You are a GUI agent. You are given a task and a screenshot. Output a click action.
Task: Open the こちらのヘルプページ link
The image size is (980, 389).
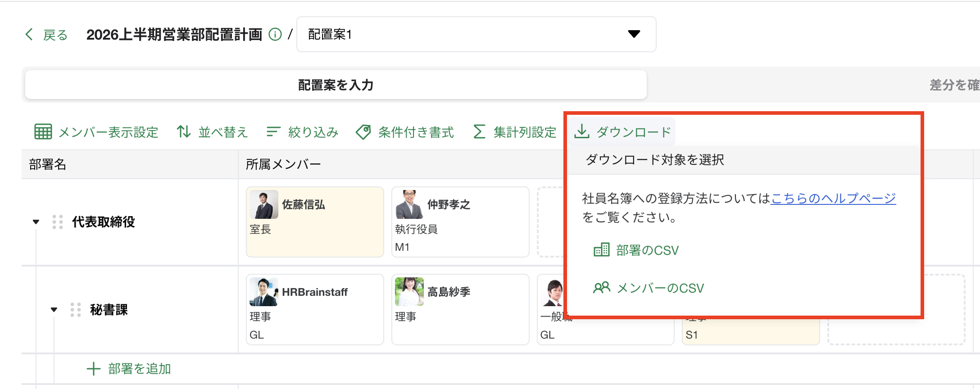(833, 198)
